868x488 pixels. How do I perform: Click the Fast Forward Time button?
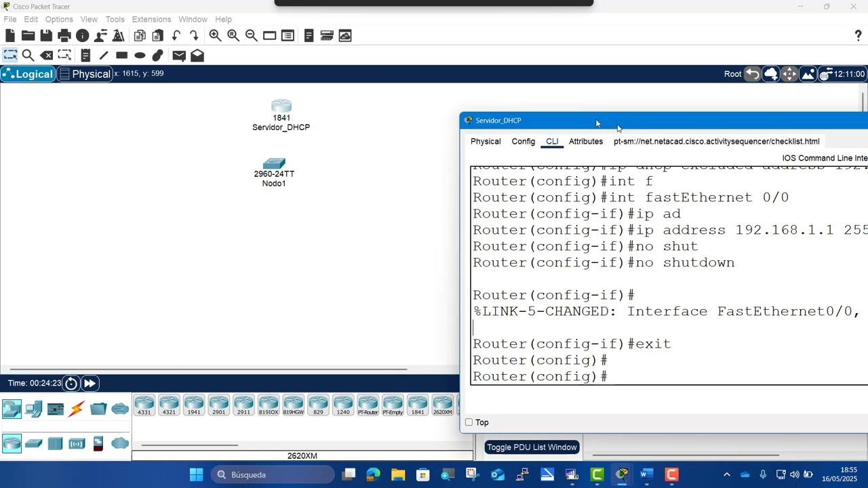[x=90, y=384]
